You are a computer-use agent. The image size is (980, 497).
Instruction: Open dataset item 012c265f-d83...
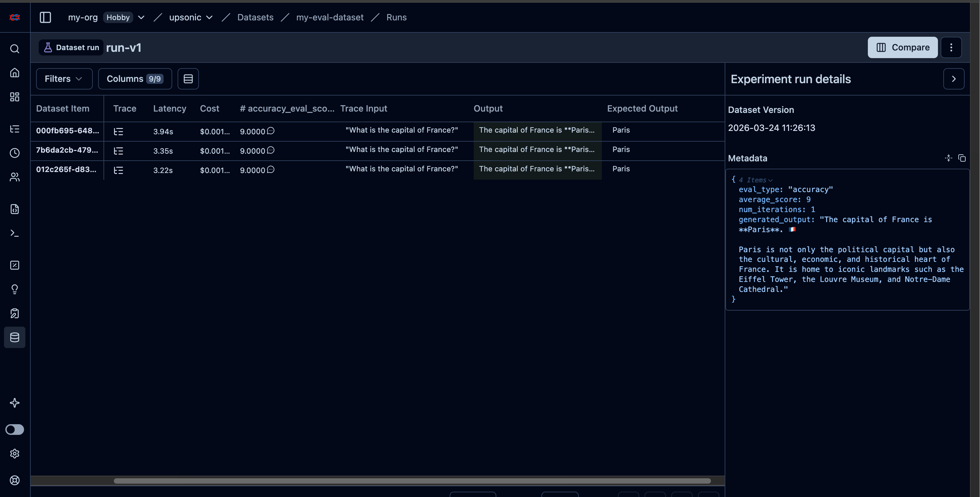[x=66, y=169]
